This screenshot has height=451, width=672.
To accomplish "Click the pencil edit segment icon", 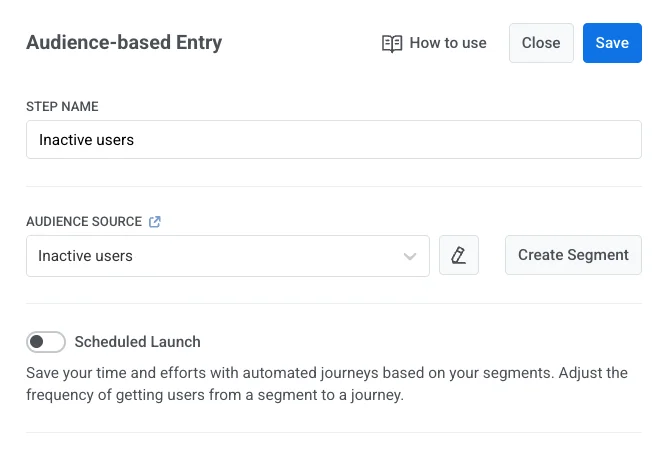I will click(459, 255).
